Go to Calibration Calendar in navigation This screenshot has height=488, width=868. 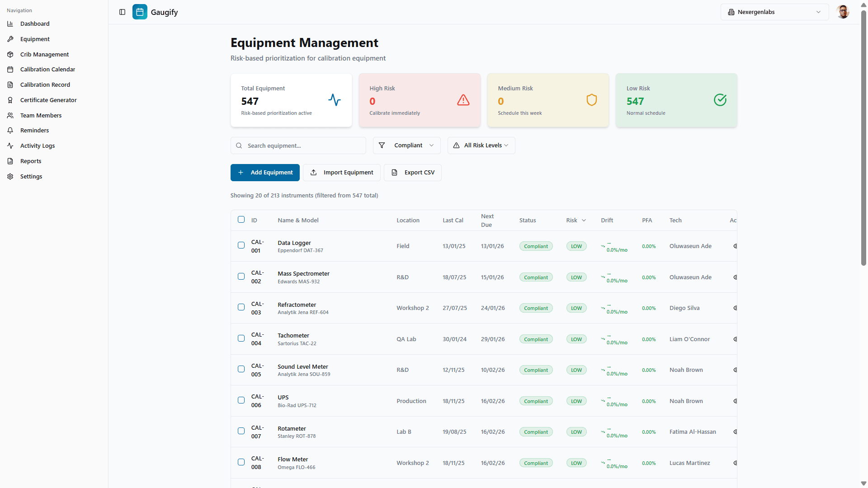(47, 70)
